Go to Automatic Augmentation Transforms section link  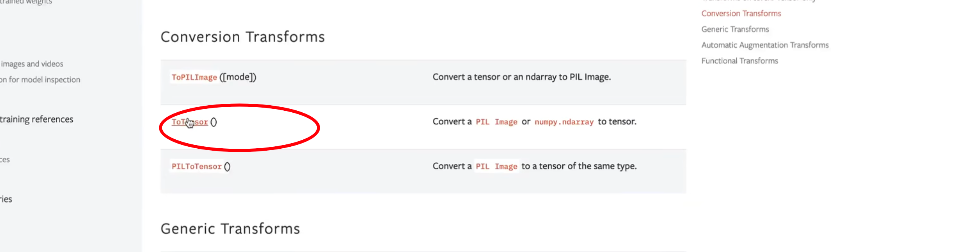765,45
